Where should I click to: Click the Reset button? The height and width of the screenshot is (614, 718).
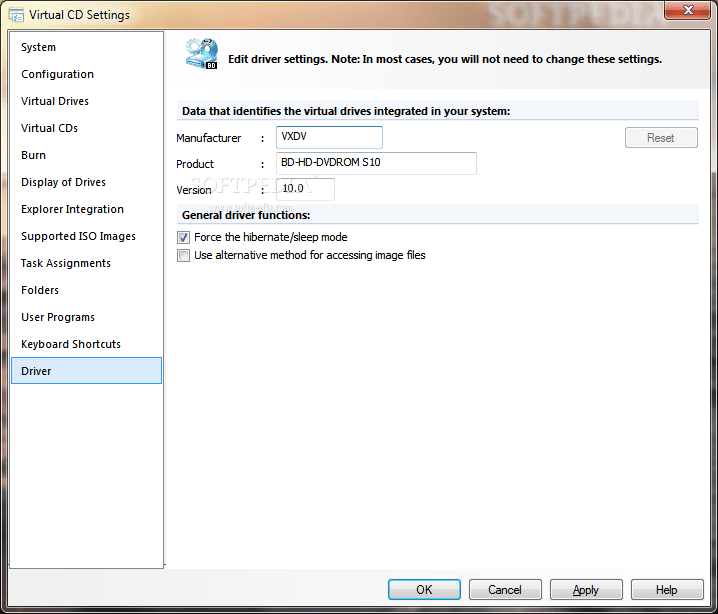[x=661, y=138]
